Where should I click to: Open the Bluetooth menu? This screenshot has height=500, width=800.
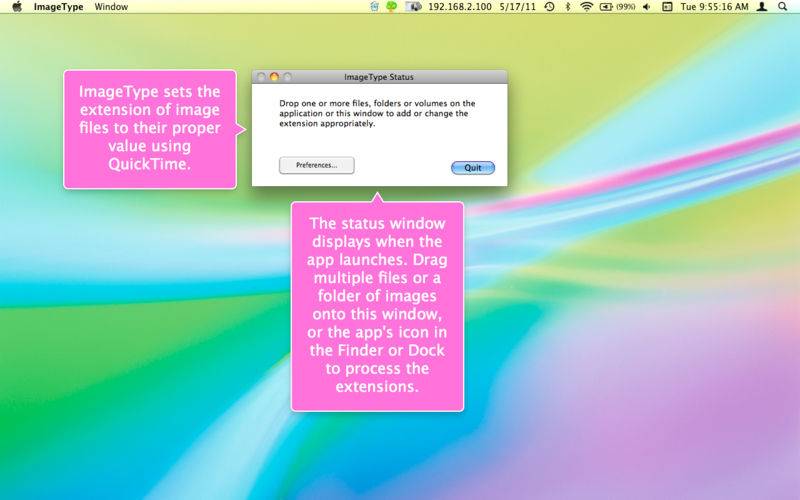click(568, 7)
